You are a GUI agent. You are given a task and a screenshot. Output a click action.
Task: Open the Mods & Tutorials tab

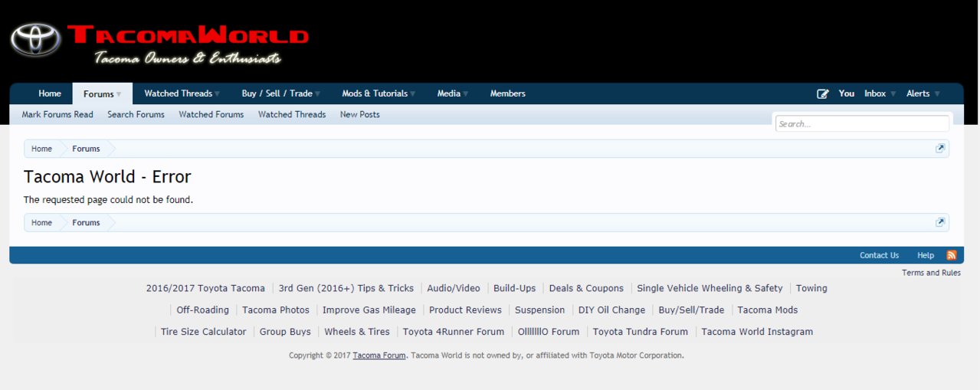pyautogui.click(x=375, y=93)
